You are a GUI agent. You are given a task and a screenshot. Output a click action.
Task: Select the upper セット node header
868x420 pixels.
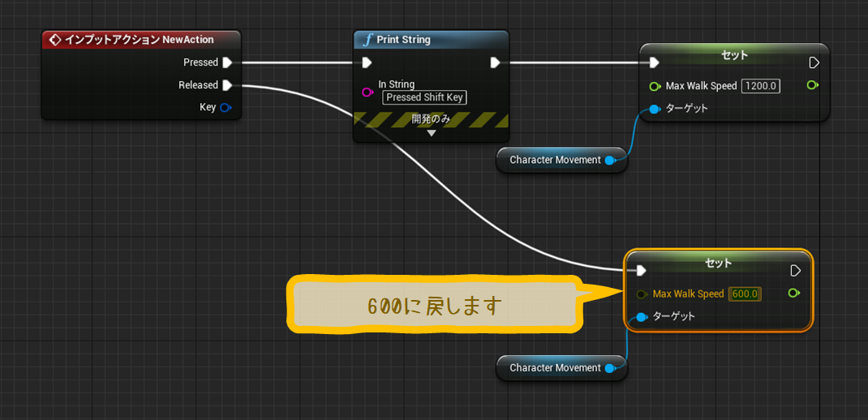[x=735, y=55]
